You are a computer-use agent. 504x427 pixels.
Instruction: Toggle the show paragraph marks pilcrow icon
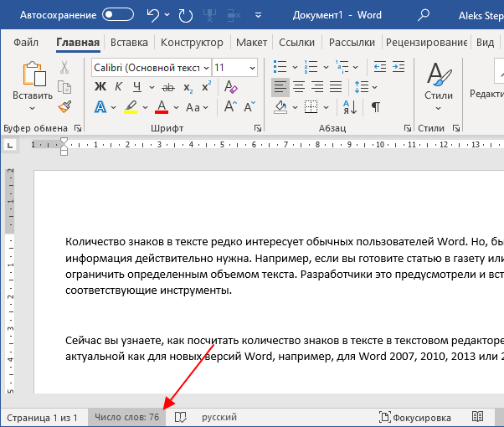(375, 107)
